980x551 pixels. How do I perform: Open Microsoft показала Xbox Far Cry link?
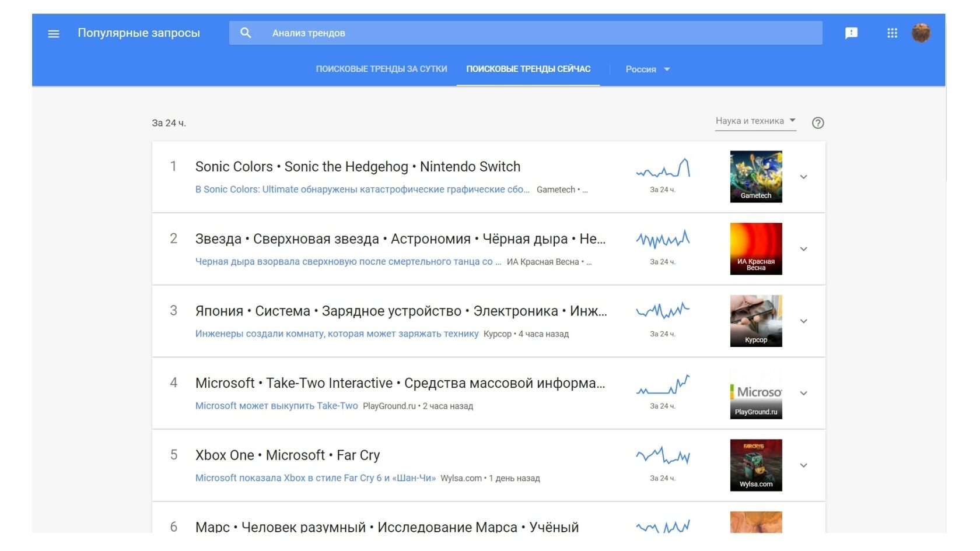(315, 478)
